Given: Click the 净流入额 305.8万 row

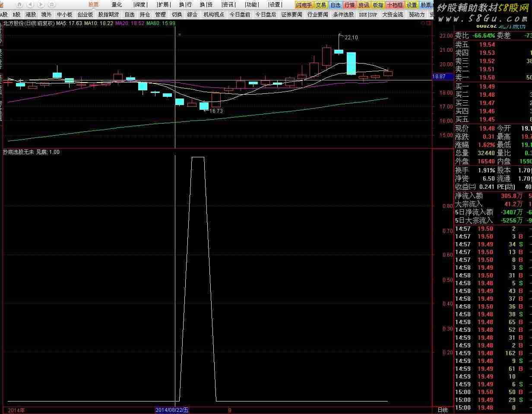Looking at the screenshot, I should tap(493, 196).
